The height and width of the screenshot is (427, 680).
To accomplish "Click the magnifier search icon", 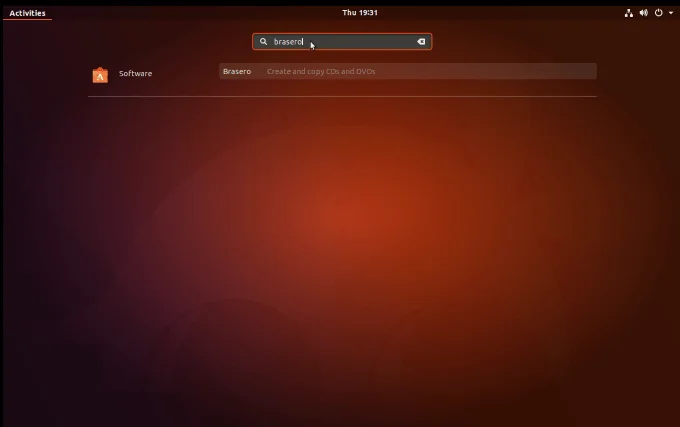I will pos(263,42).
